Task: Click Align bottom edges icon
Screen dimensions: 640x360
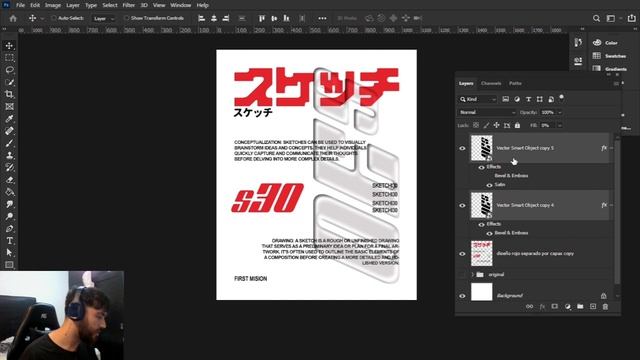Action: [x=287, y=18]
